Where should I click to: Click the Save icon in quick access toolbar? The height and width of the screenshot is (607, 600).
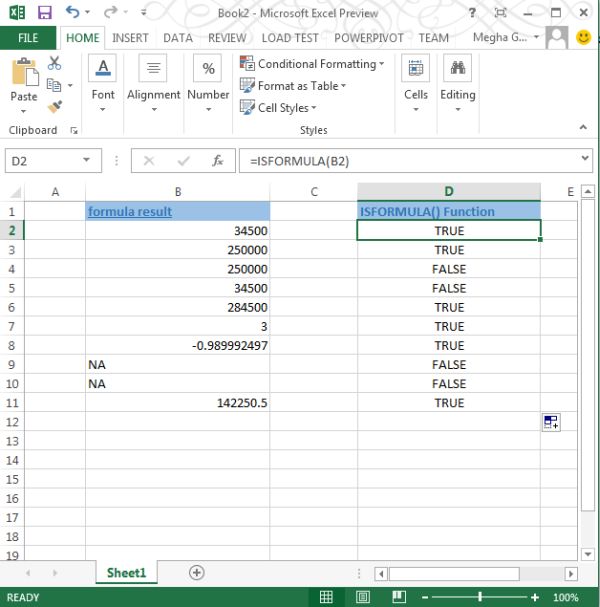coord(45,12)
